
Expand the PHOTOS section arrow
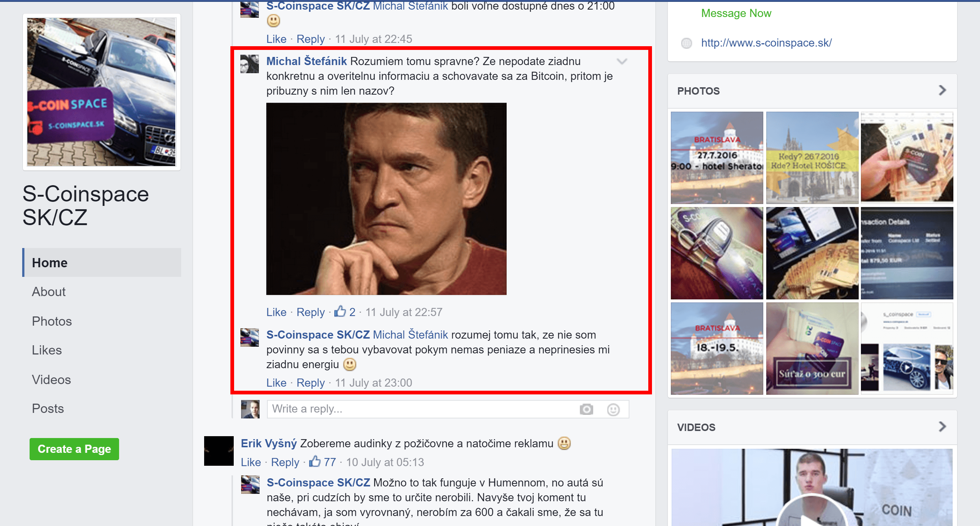click(942, 91)
